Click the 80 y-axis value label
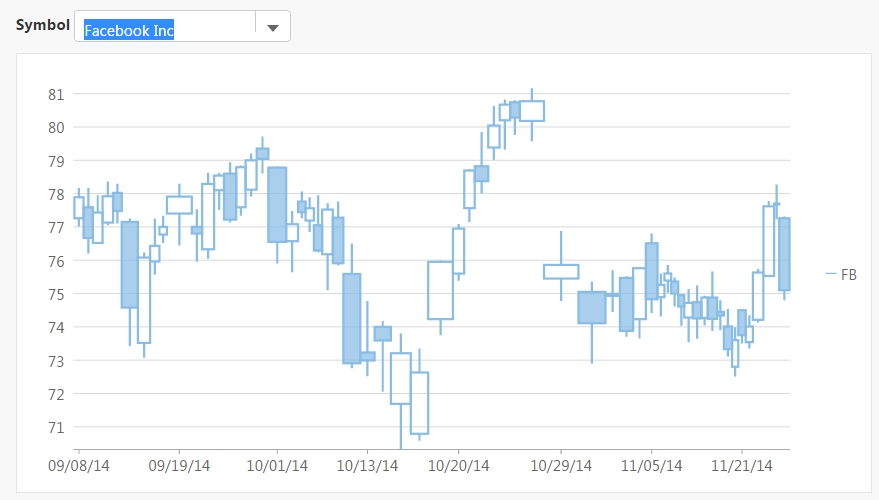The height and width of the screenshot is (500, 879). click(56, 128)
